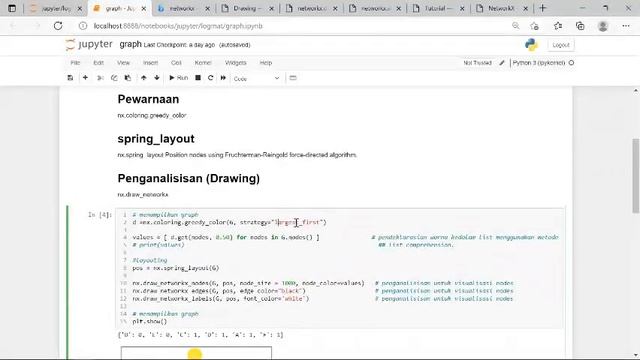The image size is (640, 360).
Task: Click the Penganalisisan (Drawing) heading
Action: [x=189, y=178]
